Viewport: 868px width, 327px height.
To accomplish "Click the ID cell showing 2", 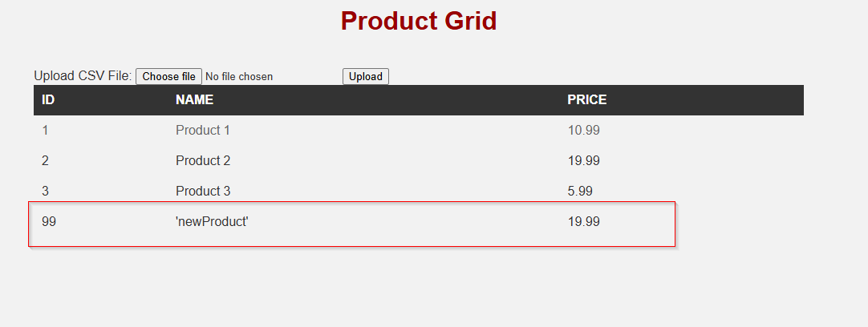I will [x=45, y=161].
